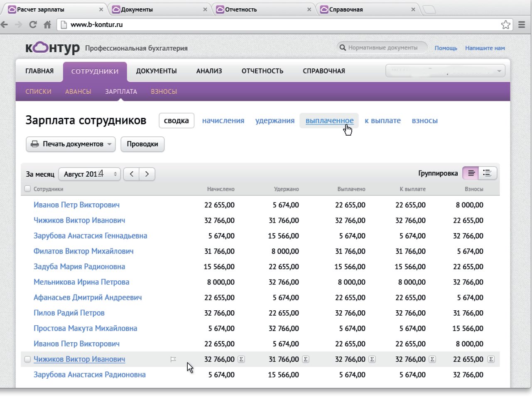Select the взносы view link
The width and height of the screenshot is (532, 397).
(425, 121)
